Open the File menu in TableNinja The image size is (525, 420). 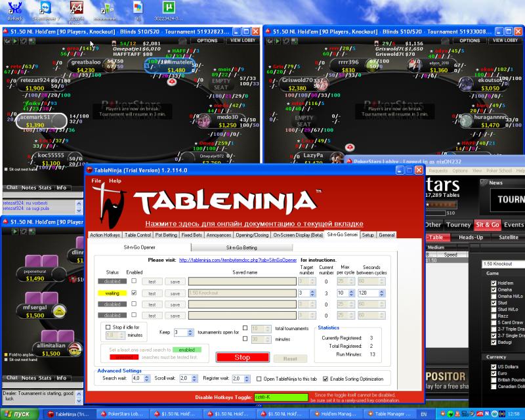[x=96, y=180]
